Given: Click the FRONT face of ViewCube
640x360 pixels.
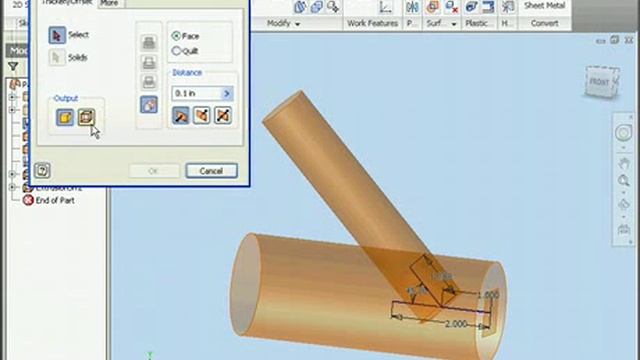Looking at the screenshot, I should tap(599, 82).
